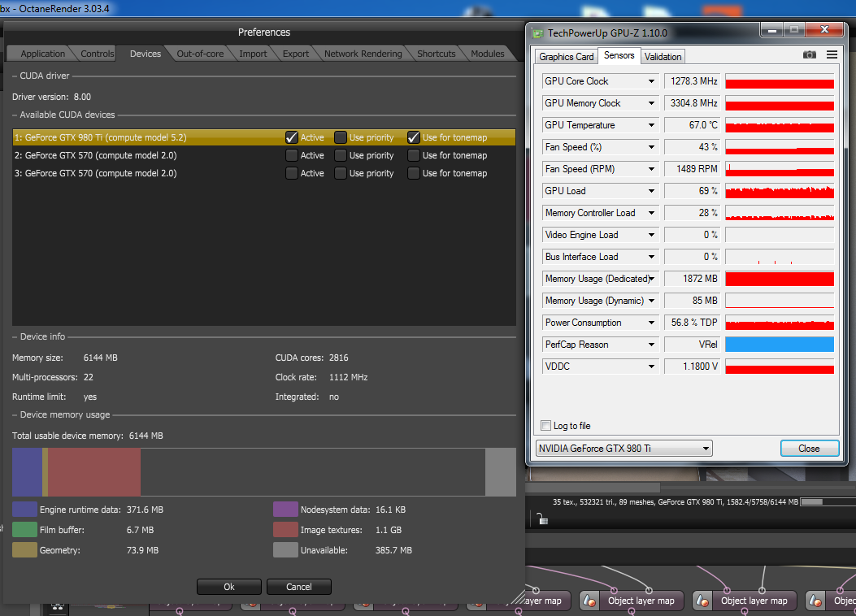856x616 pixels.
Task: Open the GPU-Z hamburger menu icon
Action: click(832, 54)
